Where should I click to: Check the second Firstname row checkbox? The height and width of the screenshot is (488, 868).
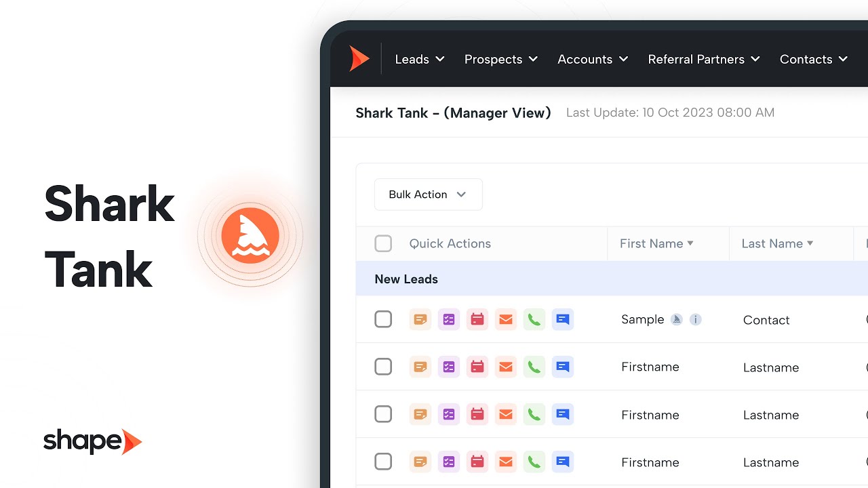click(x=383, y=414)
